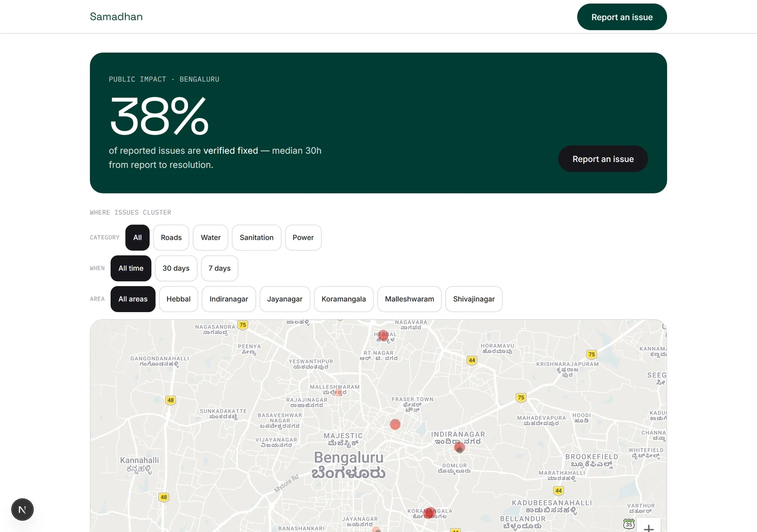Click the Hebbal issue cluster marker on map
This screenshot has width=757, height=532.
383,335
